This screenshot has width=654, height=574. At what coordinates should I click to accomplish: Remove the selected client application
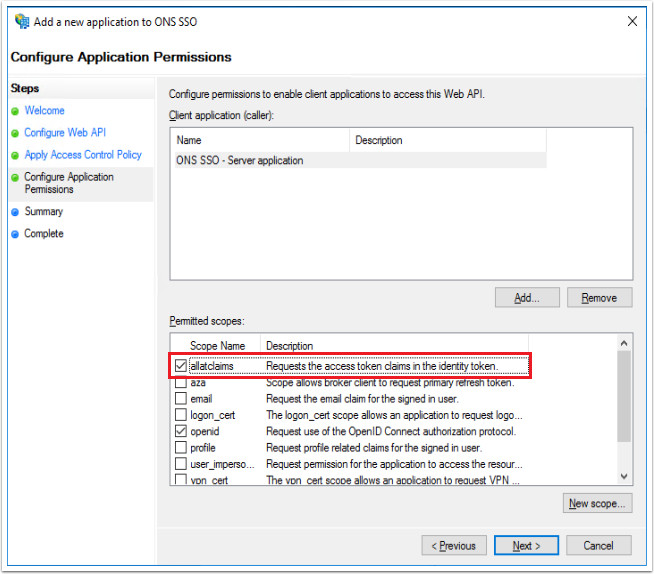click(x=599, y=298)
